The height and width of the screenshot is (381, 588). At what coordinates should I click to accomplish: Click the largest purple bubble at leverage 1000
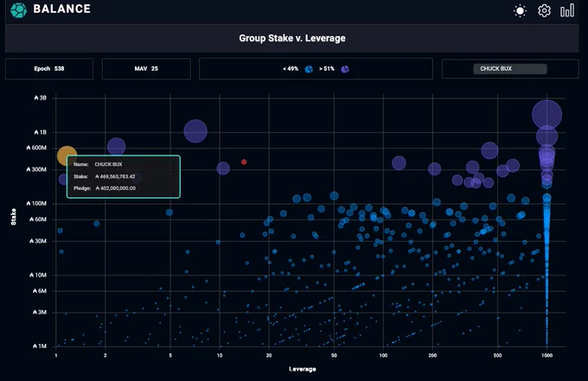tap(546, 115)
